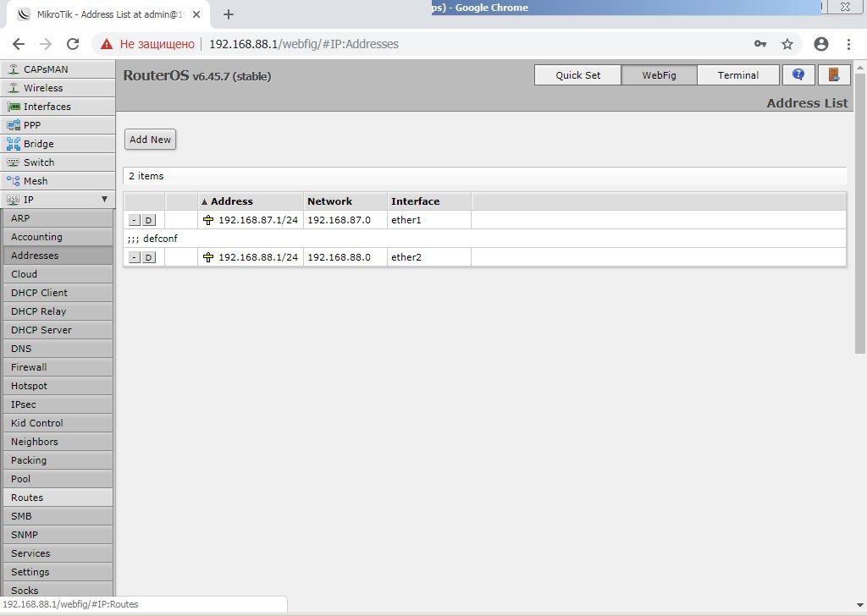Click the yellow address icon for 192.168.87.1/24

pos(208,220)
